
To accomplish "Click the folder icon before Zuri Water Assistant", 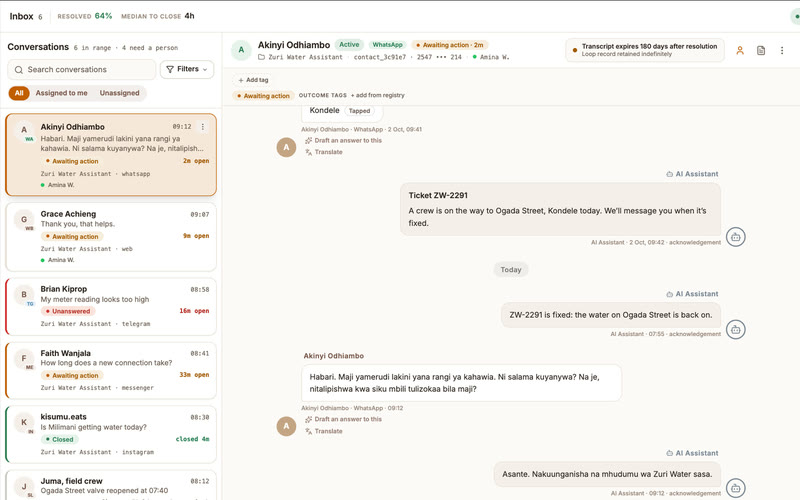I will [x=261, y=57].
